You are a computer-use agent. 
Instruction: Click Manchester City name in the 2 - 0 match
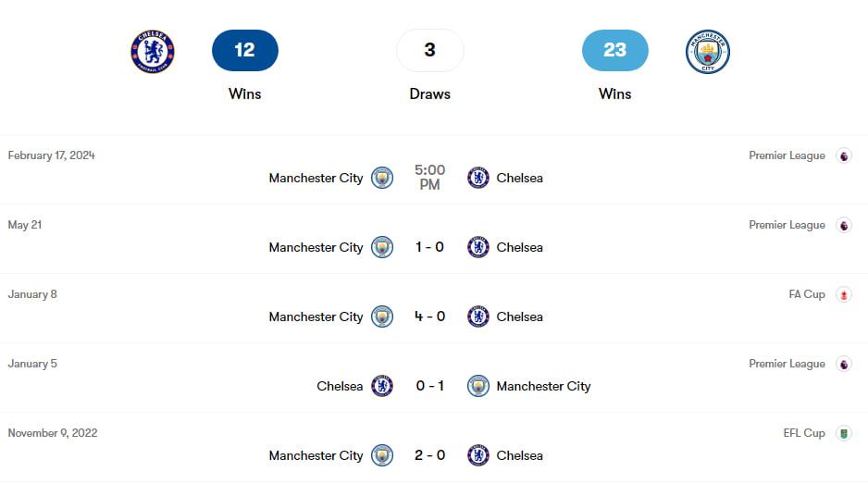click(316, 455)
